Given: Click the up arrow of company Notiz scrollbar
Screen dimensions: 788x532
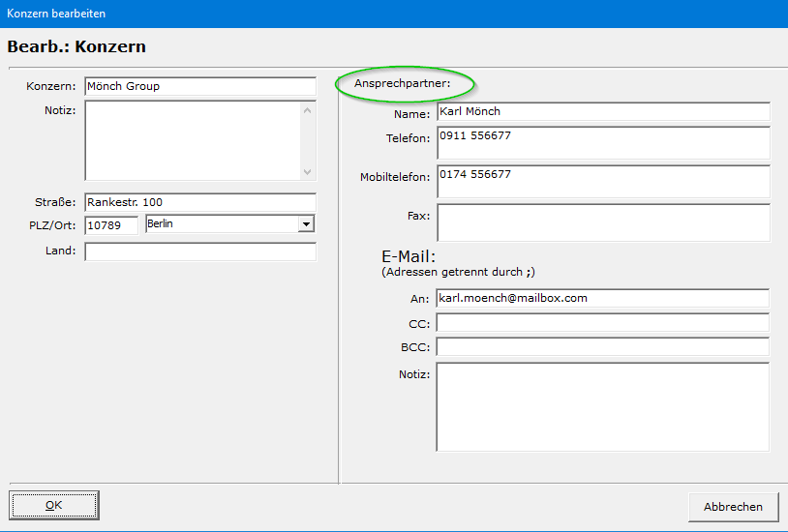Looking at the screenshot, I should click(x=308, y=110).
